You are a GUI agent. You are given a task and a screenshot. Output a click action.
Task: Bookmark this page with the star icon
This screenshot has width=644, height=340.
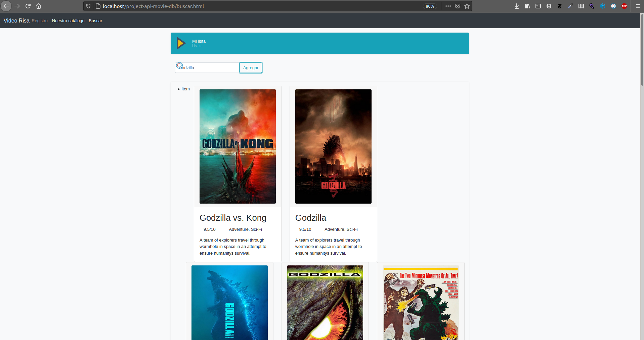click(x=467, y=6)
